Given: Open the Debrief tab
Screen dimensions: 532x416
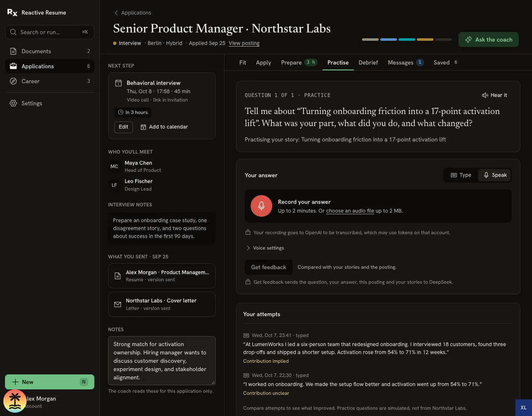Looking at the screenshot, I should pos(368,62).
